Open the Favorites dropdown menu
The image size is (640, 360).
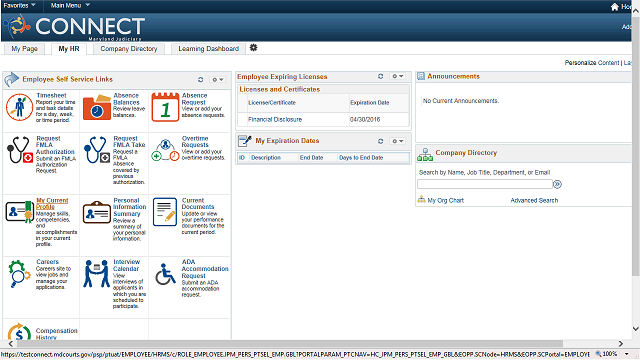pyautogui.click(x=19, y=5)
